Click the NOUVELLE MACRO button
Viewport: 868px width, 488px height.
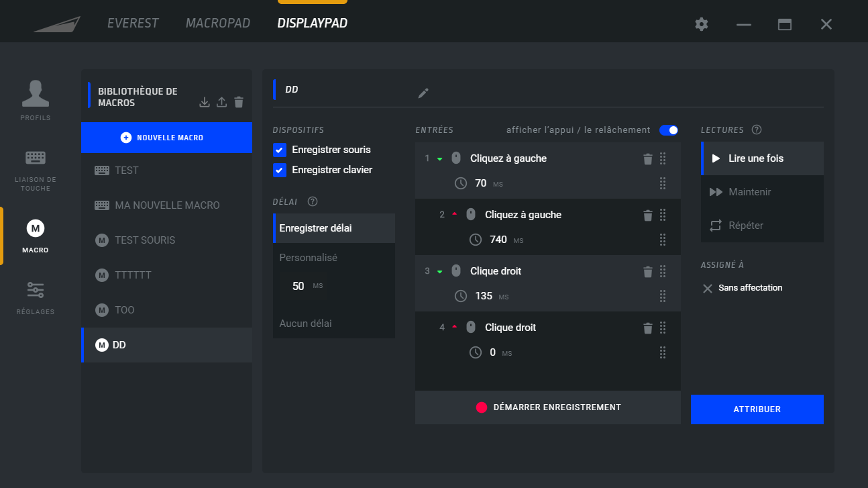tap(166, 137)
